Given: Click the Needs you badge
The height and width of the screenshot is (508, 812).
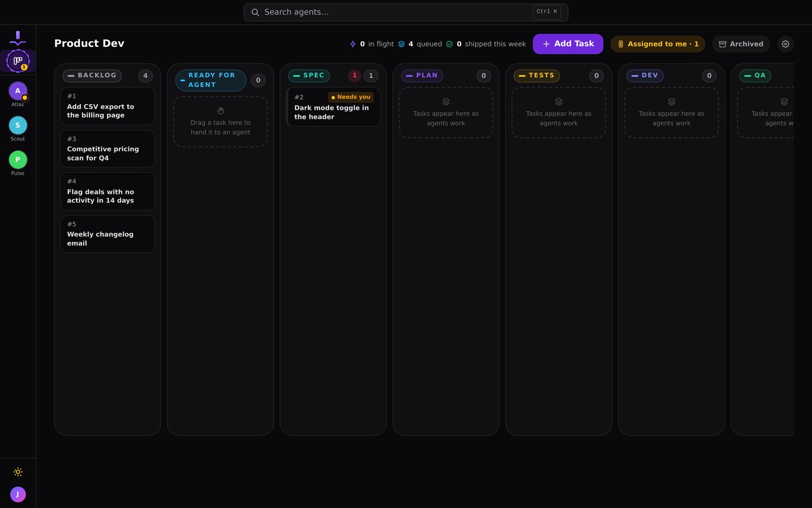Looking at the screenshot, I should (x=351, y=97).
